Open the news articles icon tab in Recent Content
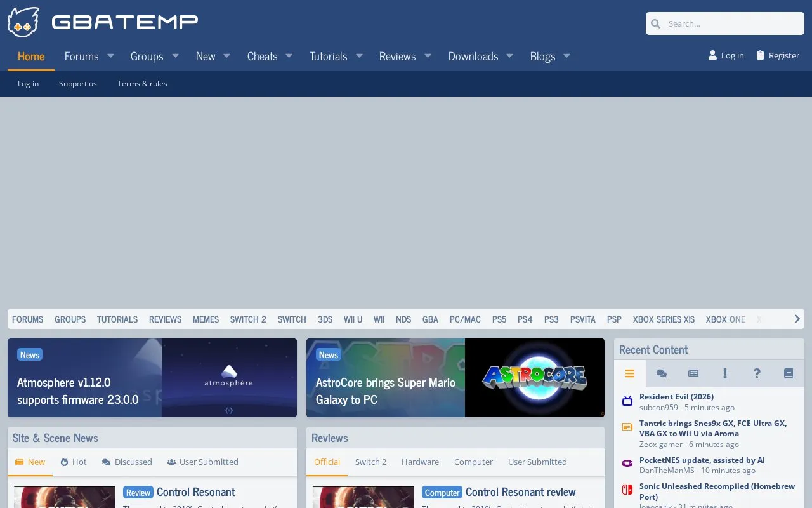 click(x=693, y=373)
